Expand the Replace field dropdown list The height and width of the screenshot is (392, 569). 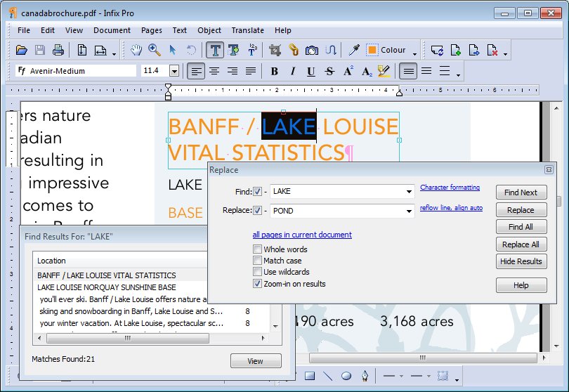409,211
